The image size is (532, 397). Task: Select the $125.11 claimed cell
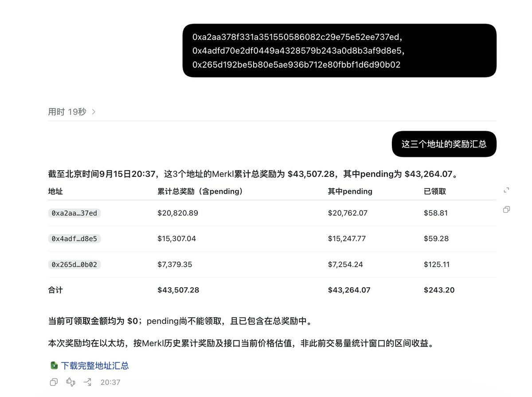click(x=437, y=265)
